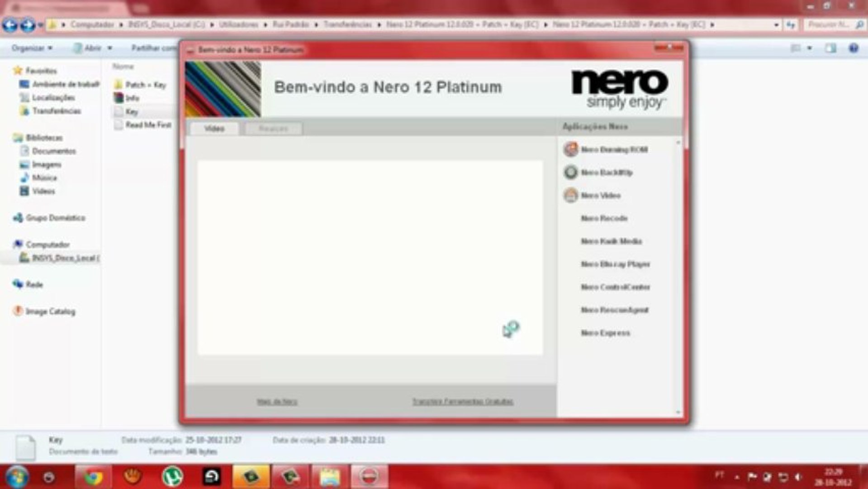Open the Nero Recode application entry
The width and height of the screenshot is (868, 489).
coord(604,218)
